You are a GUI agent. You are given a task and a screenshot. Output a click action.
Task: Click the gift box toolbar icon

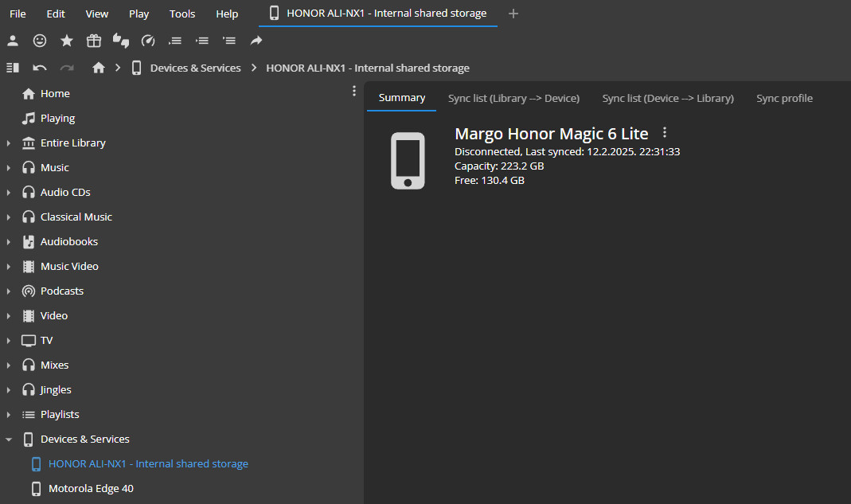(94, 41)
